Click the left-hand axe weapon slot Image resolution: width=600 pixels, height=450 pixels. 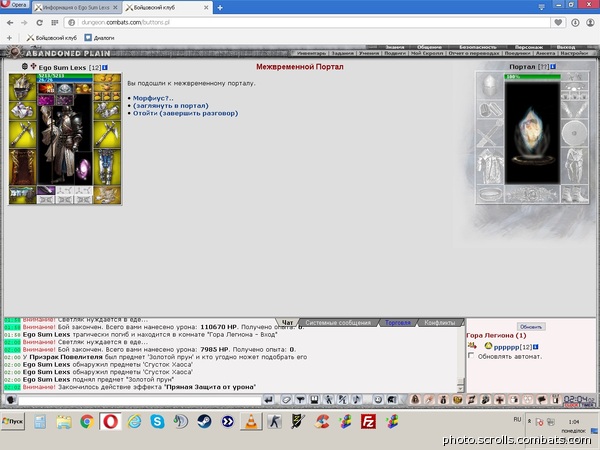pyautogui.click(x=23, y=135)
